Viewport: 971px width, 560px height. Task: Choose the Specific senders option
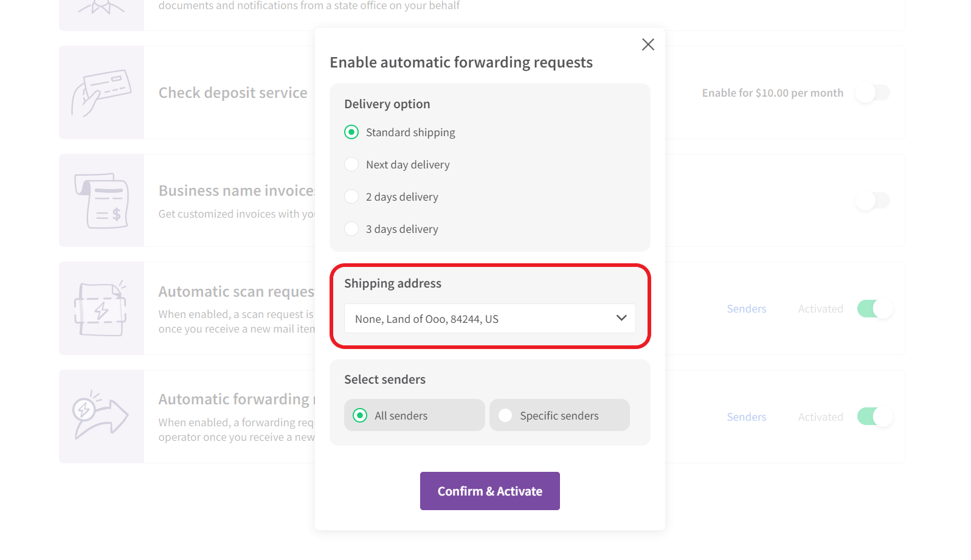pos(559,415)
